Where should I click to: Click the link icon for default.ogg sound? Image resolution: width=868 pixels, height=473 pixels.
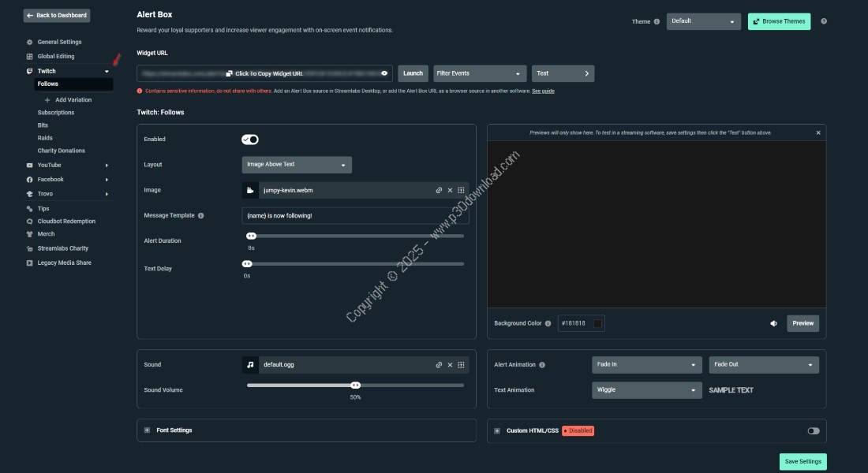coord(439,365)
